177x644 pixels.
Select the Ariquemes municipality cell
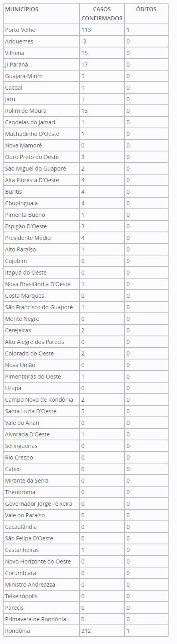point(42,41)
